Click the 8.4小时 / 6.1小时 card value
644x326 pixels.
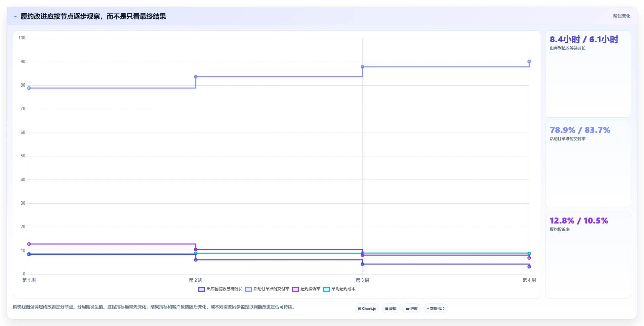(584, 39)
